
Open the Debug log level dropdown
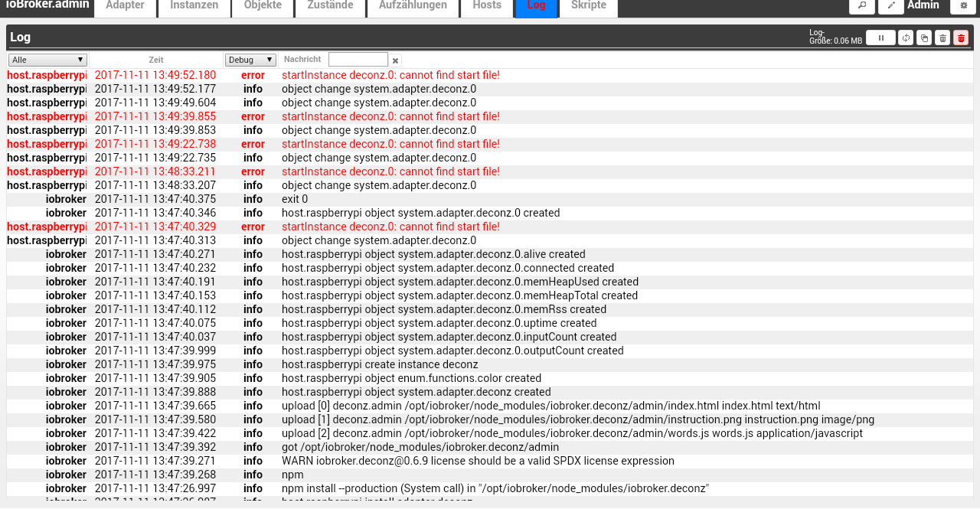(250, 60)
